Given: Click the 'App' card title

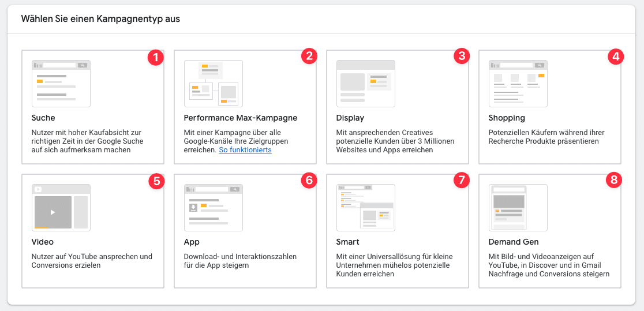Looking at the screenshot, I should click(192, 242).
